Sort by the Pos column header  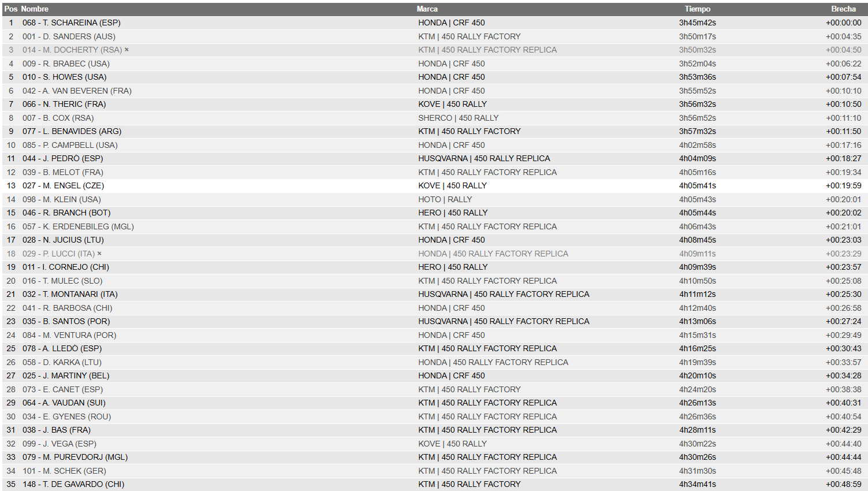pyautogui.click(x=11, y=9)
